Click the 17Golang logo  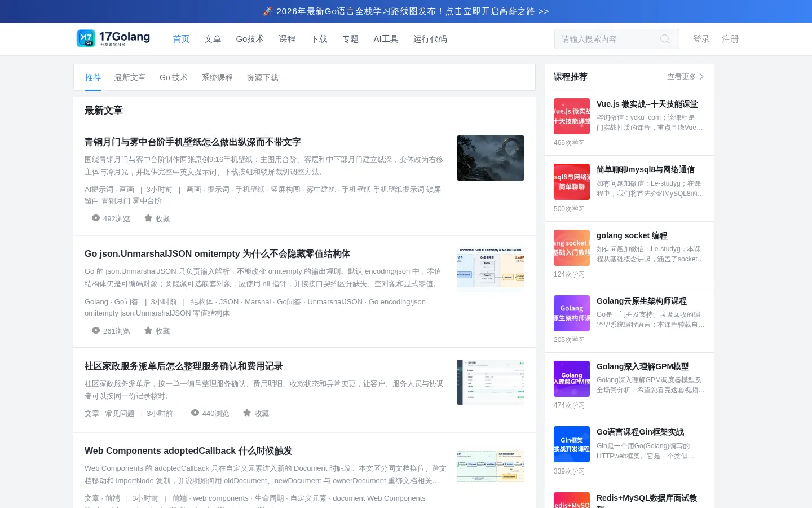pyautogui.click(x=113, y=38)
